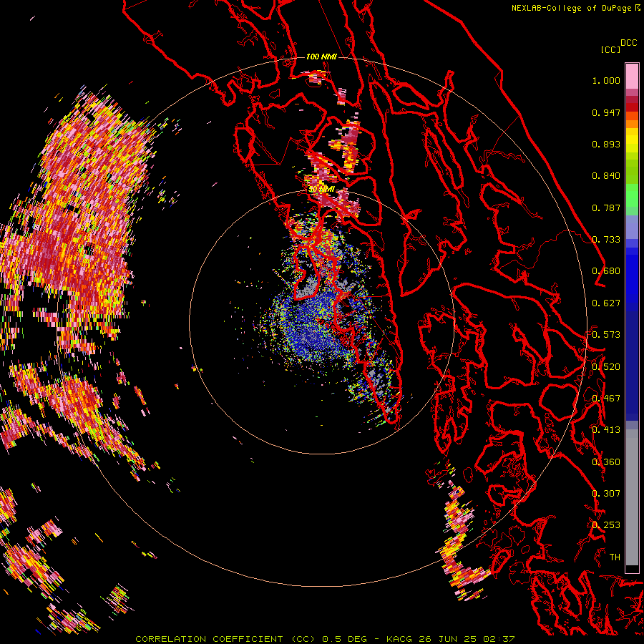The width and height of the screenshot is (644, 644).
Task: Select the 0.573 scale value
Action: click(x=606, y=335)
